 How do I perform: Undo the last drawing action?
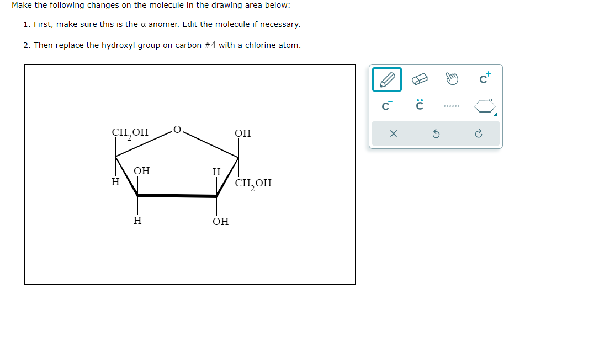[x=436, y=134]
